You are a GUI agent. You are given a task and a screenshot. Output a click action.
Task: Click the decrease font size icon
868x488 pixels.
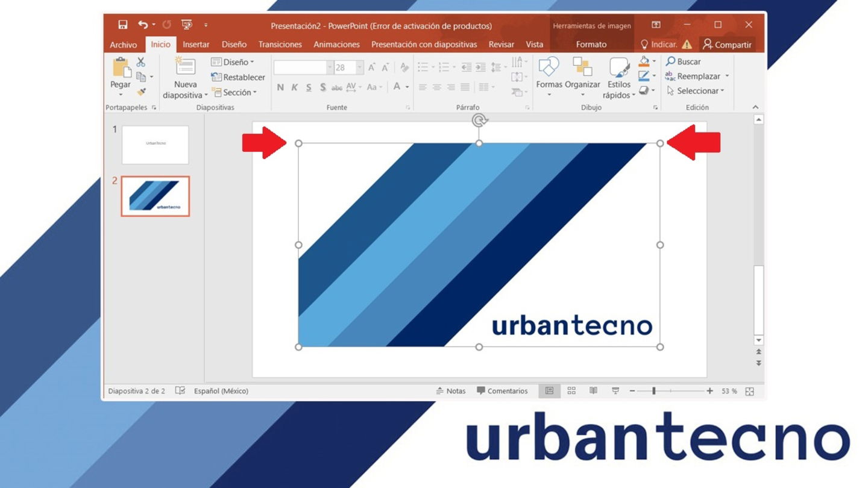pos(385,67)
